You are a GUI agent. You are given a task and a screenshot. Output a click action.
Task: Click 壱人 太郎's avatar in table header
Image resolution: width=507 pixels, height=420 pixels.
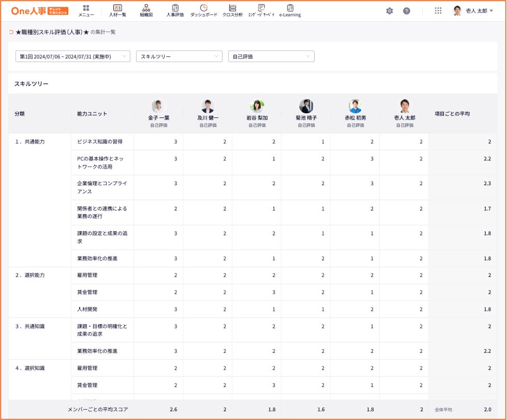pos(405,106)
